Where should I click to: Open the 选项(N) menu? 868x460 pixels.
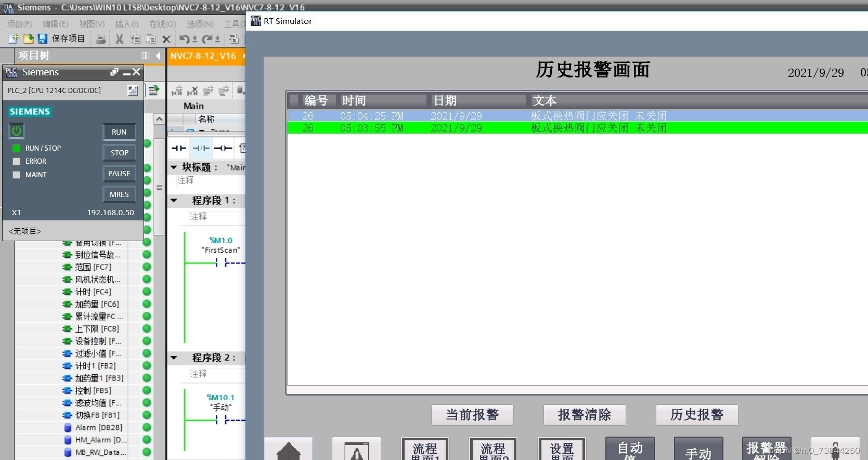(x=200, y=24)
